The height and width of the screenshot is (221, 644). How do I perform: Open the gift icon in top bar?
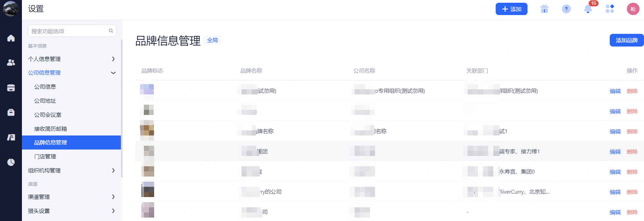(x=544, y=9)
